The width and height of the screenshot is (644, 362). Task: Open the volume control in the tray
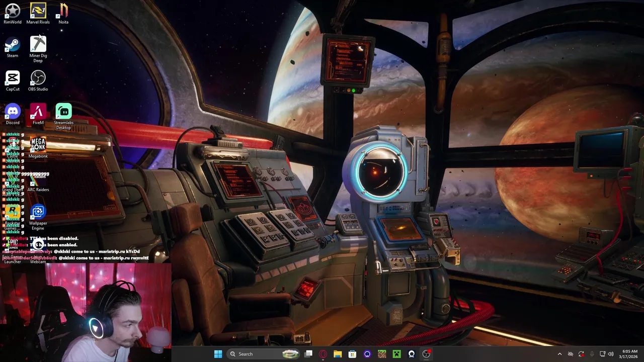(611, 354)
